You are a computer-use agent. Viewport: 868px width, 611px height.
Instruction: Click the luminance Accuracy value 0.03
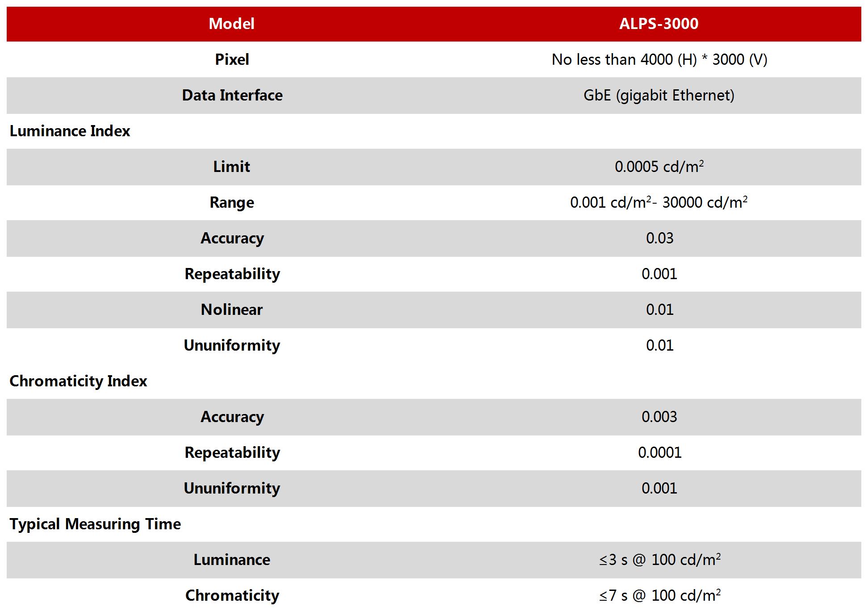click(659, 238)
